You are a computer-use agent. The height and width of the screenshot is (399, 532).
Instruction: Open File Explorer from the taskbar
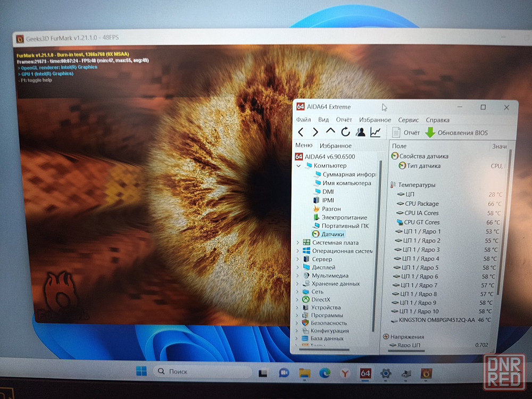304,373
